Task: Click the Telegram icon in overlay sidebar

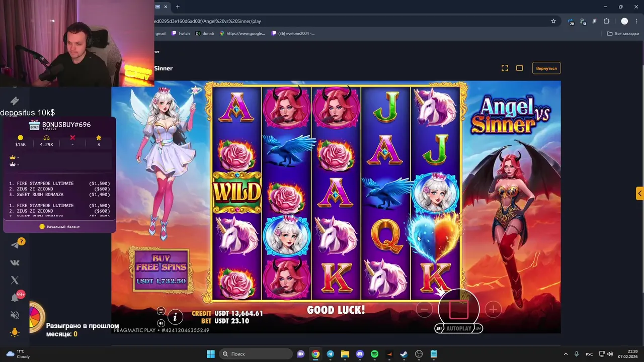Action: (x=15, y=245)
